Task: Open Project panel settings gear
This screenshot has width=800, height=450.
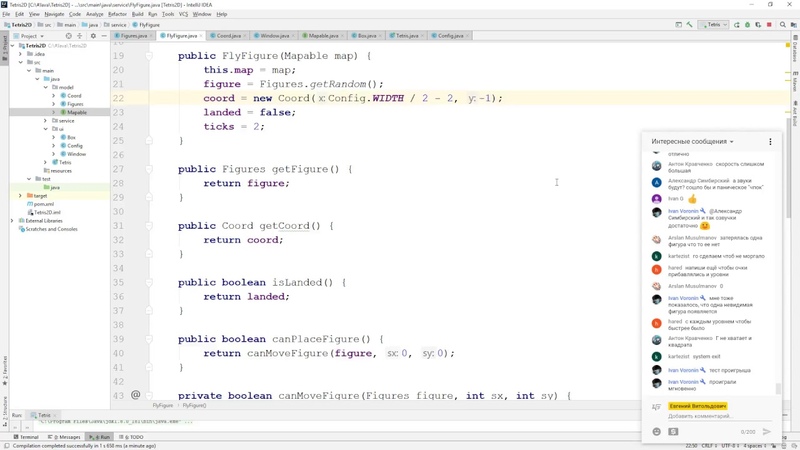Action: pyautogui.click(x=93, y=36)
